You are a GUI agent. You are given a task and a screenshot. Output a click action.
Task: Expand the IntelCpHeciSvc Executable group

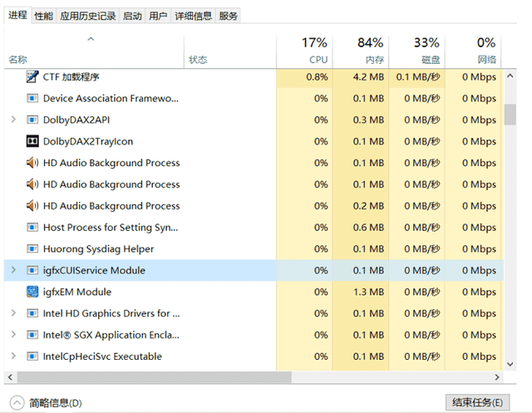(x=13, y=356)
